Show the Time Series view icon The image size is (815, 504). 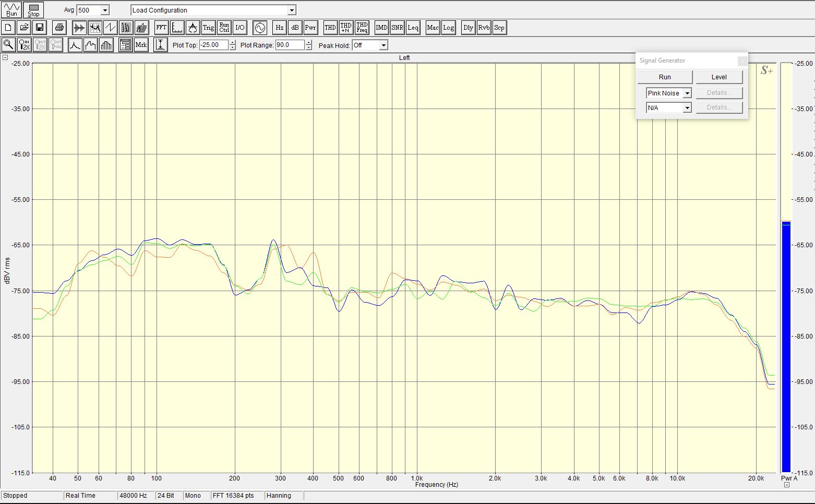[79, 28]
